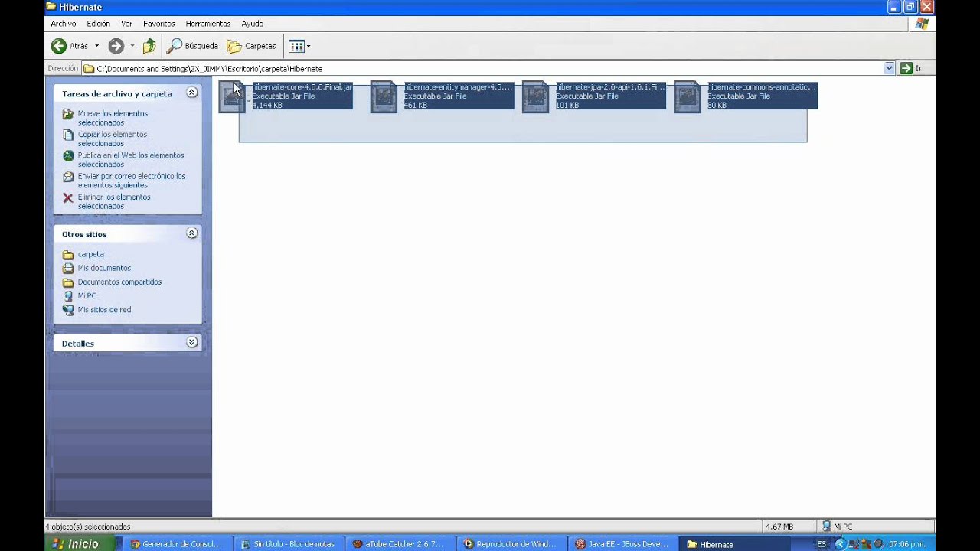Open the address bar dropdown arrow

(x=889, y=68)
